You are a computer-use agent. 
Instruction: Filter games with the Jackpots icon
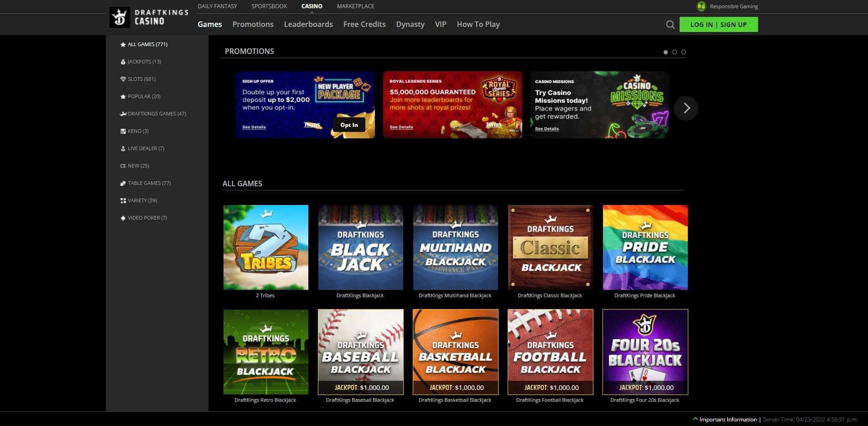click(122, 61)
